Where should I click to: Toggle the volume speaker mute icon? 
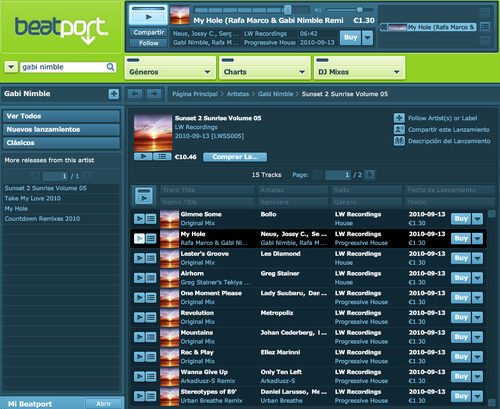pos(318,10)
